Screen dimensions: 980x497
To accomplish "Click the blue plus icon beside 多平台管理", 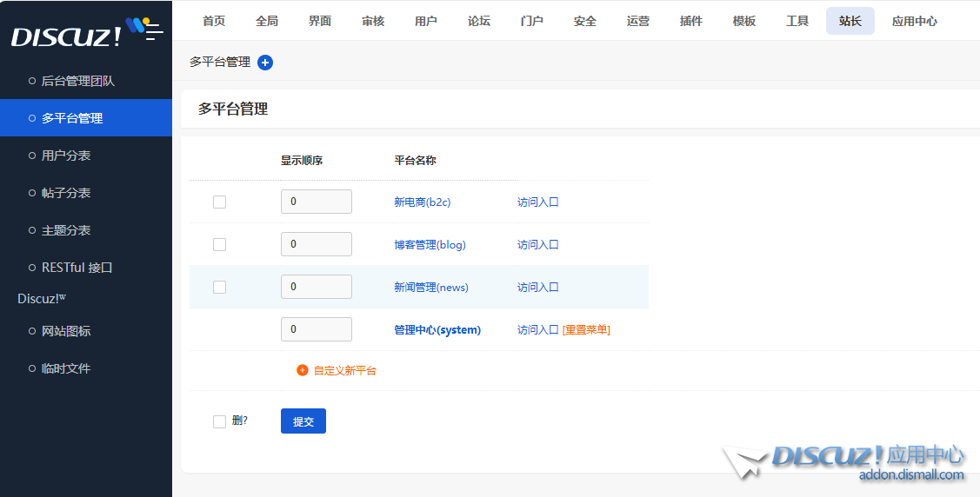I will click(x=265, y=63).
